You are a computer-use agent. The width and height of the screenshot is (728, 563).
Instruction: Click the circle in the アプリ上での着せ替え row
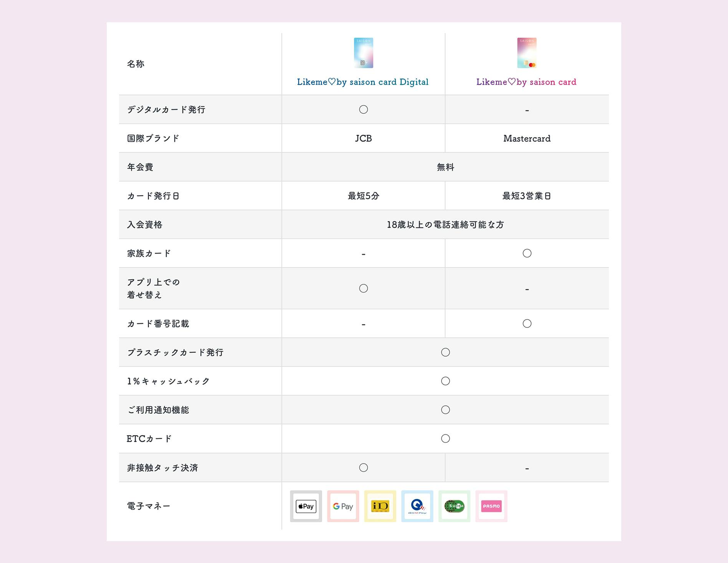pyautogui.click(x=363, y=288)
